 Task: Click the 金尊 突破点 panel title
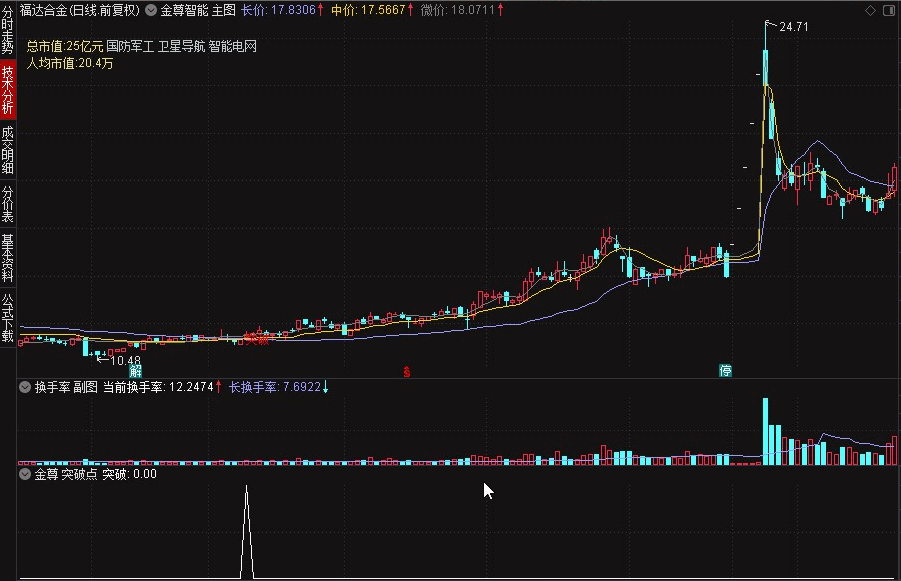pos(66,474)
